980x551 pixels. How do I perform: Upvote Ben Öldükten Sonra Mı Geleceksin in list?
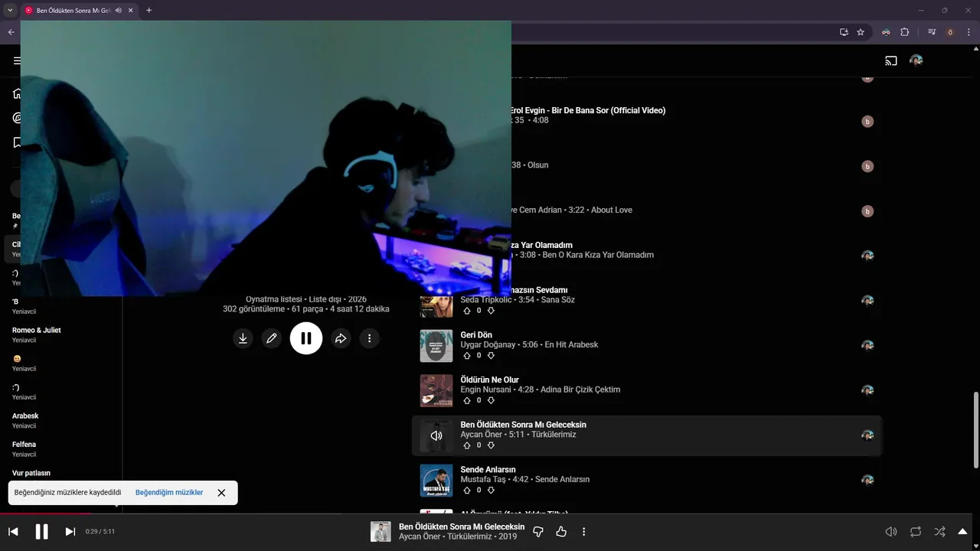pyautogui.click(x=467, y=445)
